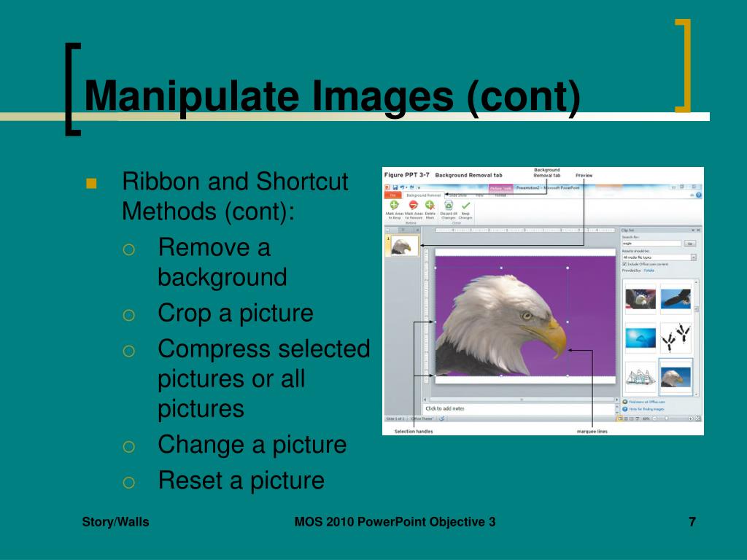Select the blue underwater clip thumbnail
Viewport: 747px width, 560px height.
coord(640,338)
